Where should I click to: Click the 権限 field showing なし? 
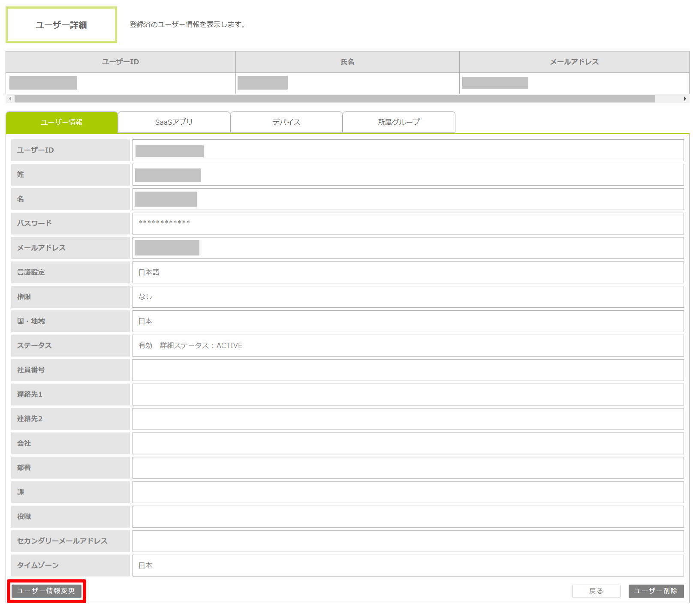pyautogui.click(x=407, y=297)
